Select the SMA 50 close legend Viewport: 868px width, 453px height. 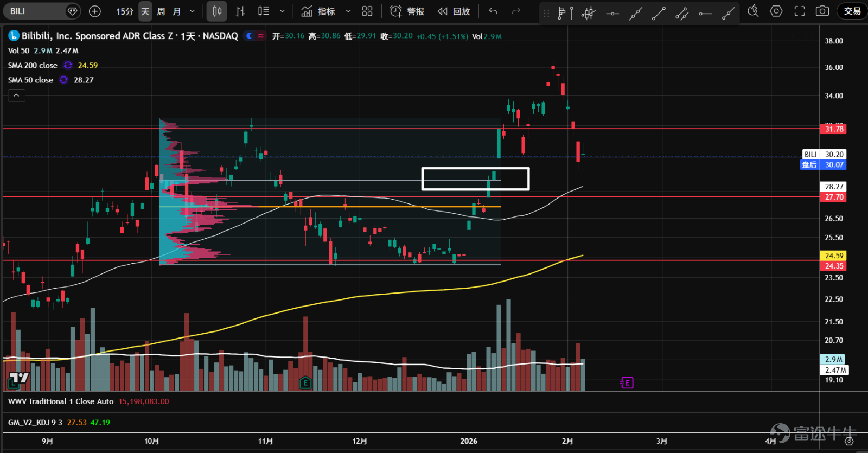(x=30, y=80)
